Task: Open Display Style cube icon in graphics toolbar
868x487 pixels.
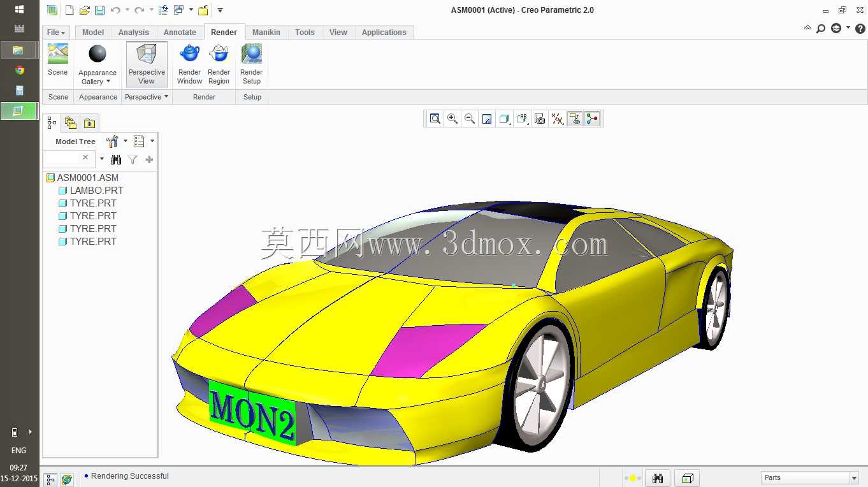Action: [504, 119]
